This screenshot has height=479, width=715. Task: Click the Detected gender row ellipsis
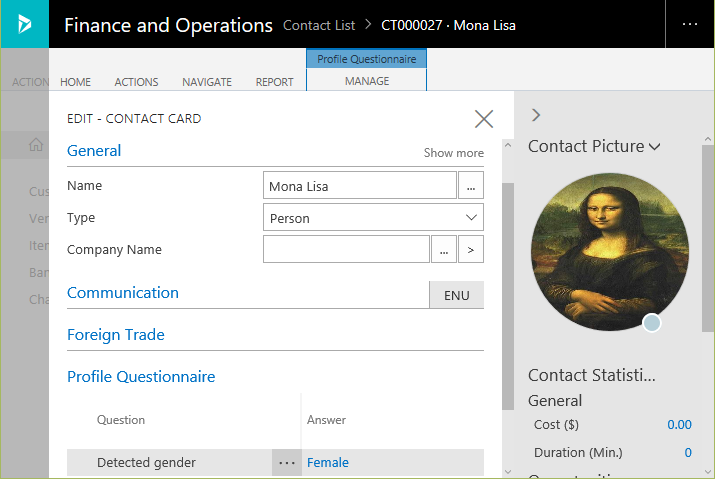point(287,463)
